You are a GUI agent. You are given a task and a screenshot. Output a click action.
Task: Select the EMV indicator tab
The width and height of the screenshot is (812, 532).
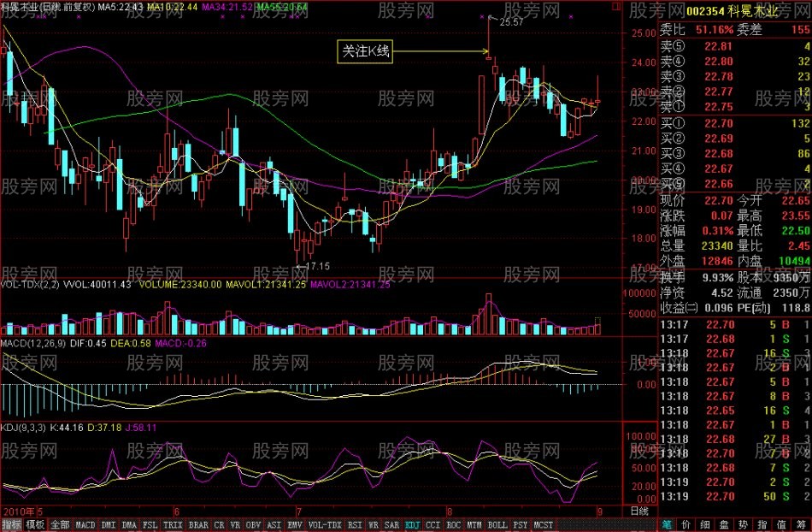(295, 525)
